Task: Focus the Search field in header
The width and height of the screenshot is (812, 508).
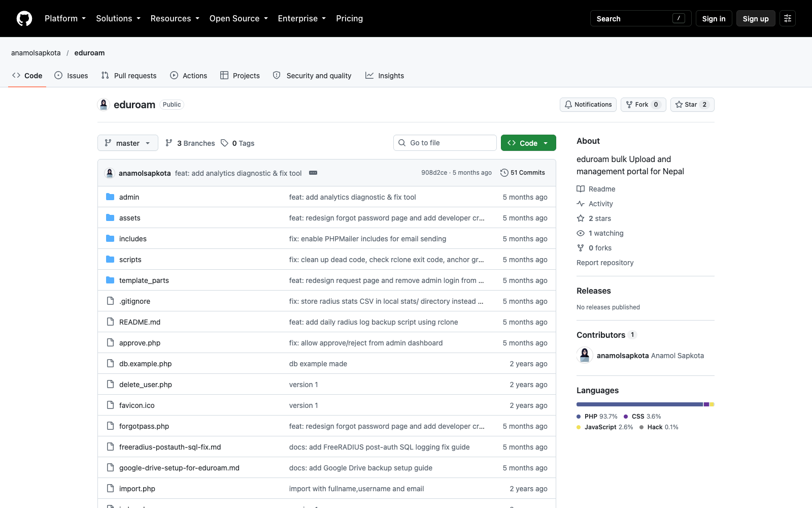Action: click(x=640, y=18)
